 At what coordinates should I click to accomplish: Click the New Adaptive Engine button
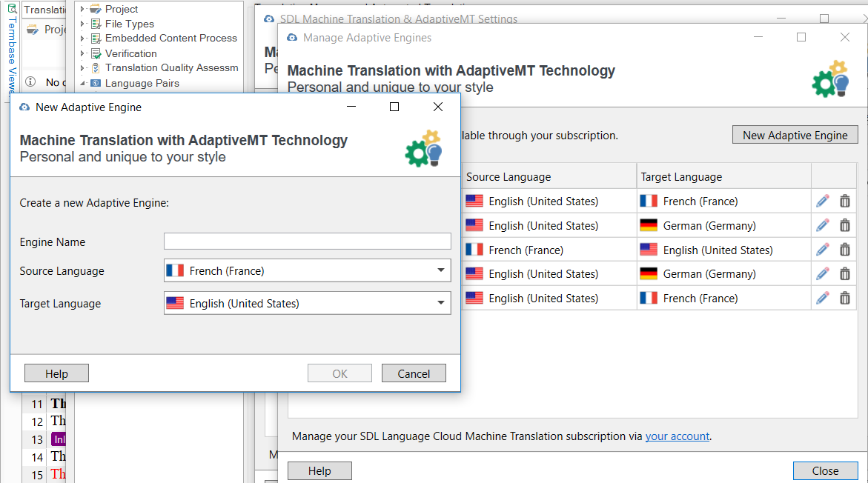click(x=795, y=135)
